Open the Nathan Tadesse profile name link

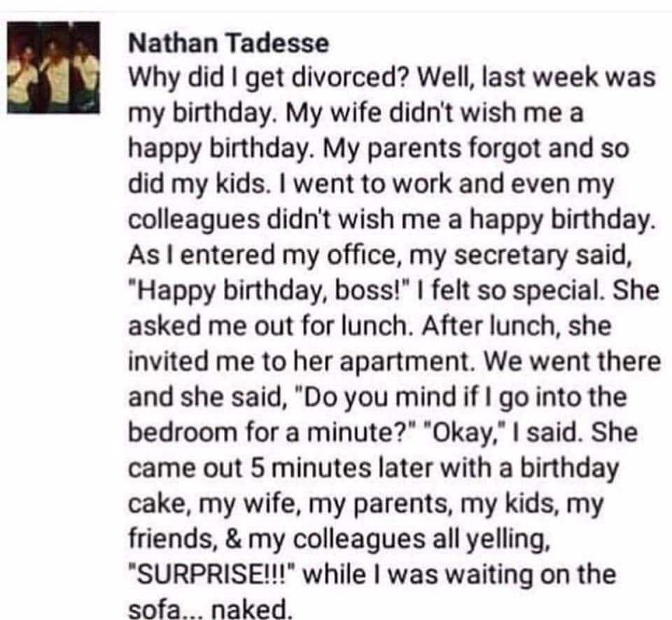pyautogui.click(x=228, y=43)
